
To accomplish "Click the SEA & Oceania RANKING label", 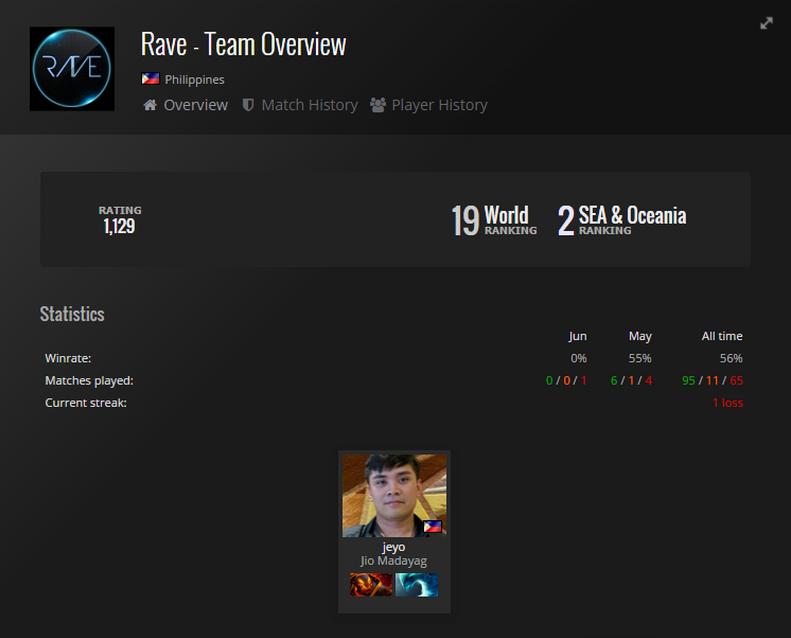I will (x=633, y=220).
